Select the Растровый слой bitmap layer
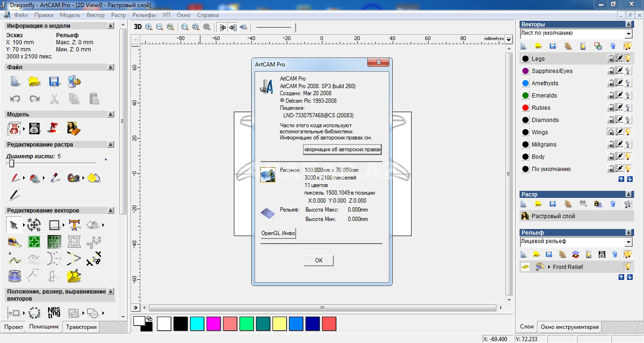This screenshot has width=644, height=343. 576,216
